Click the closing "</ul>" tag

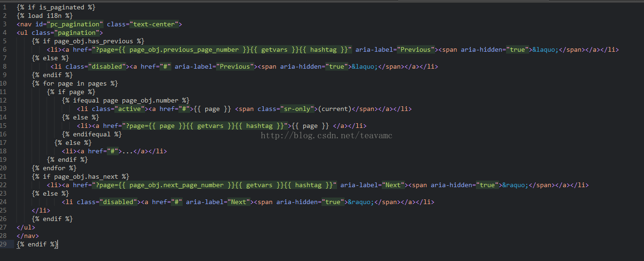[26, 228]
